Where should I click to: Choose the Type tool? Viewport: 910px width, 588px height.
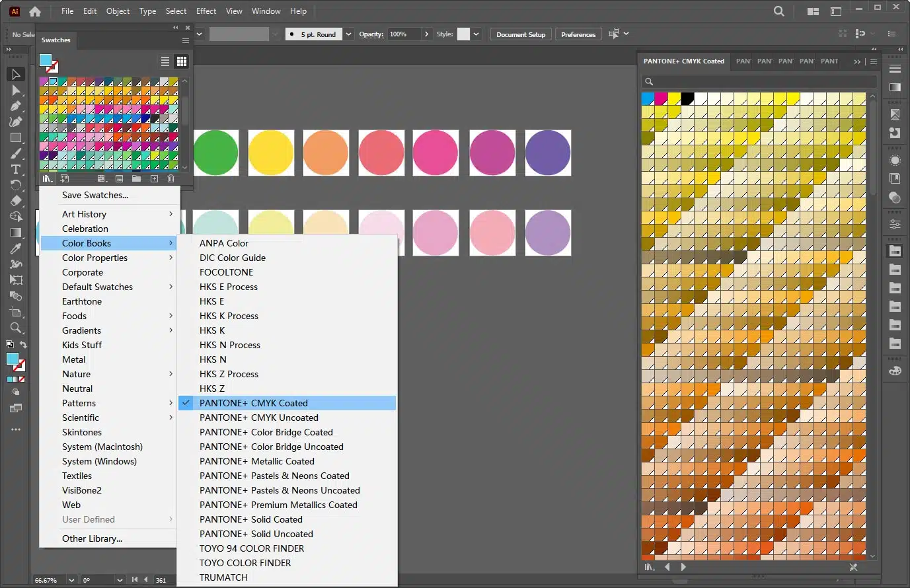(16, 170)
